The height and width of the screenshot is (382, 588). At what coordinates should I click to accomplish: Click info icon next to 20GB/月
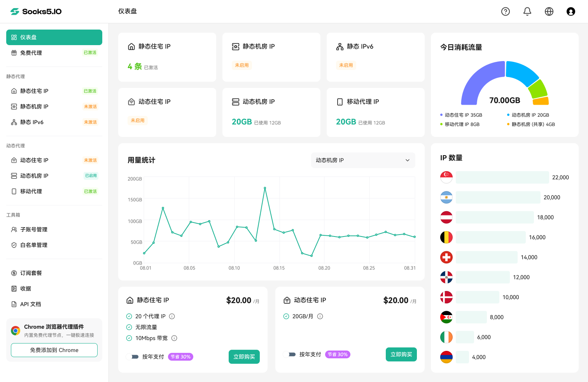coord(320,316)
